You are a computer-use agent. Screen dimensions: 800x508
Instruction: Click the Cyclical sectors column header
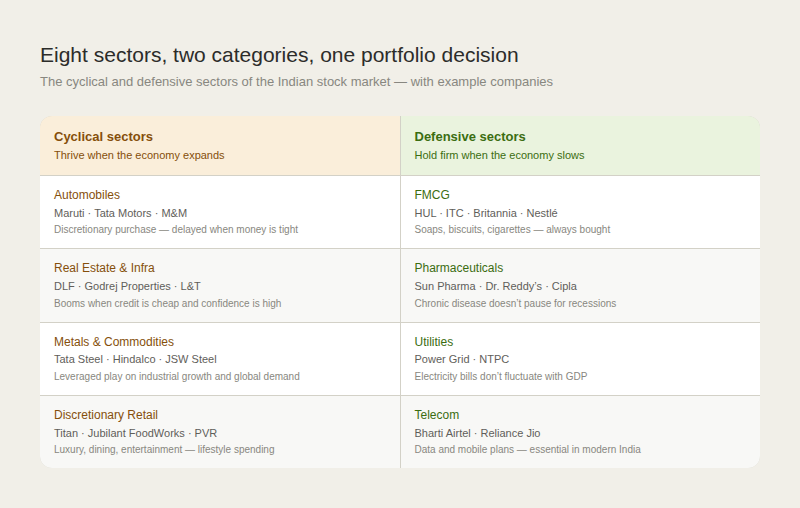pyautogui.click(x=220, y=146)
